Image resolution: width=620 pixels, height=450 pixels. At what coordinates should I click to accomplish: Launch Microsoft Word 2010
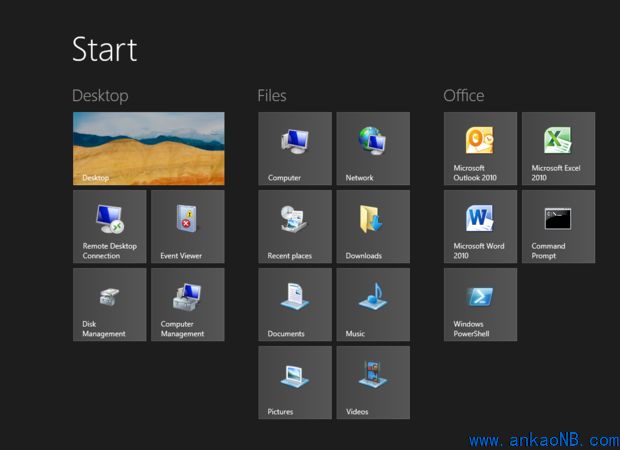coord(480,226)
